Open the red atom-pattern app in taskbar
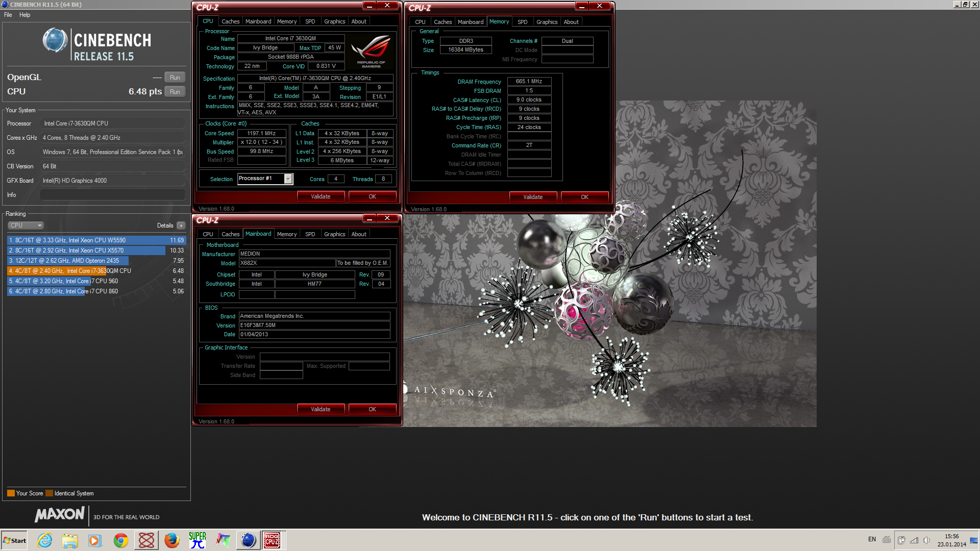Viewport: 980px width, 551px height. click(x=146, y=540)
